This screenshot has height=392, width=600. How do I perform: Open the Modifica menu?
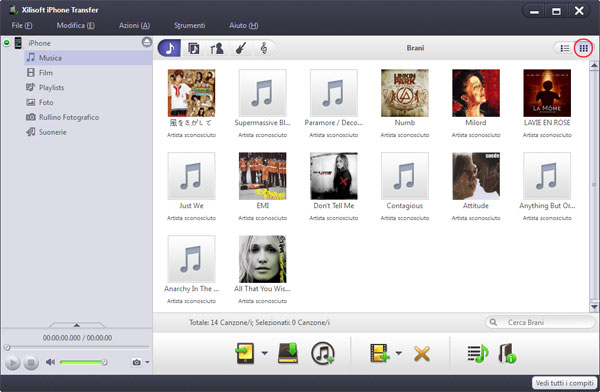pyautogui.click(x=75, y=26)
